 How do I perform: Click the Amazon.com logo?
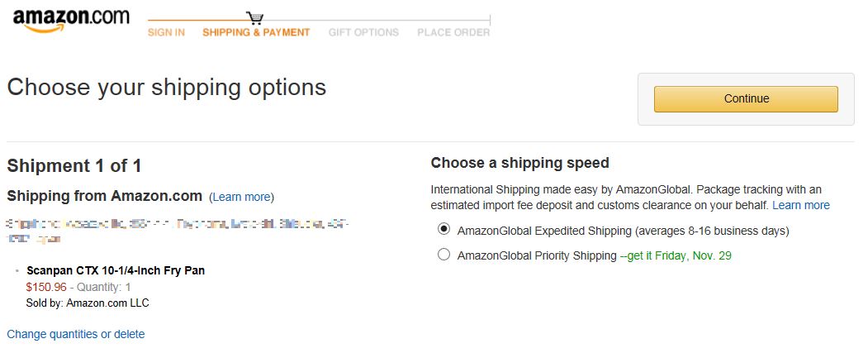click(x=71, y=21)
